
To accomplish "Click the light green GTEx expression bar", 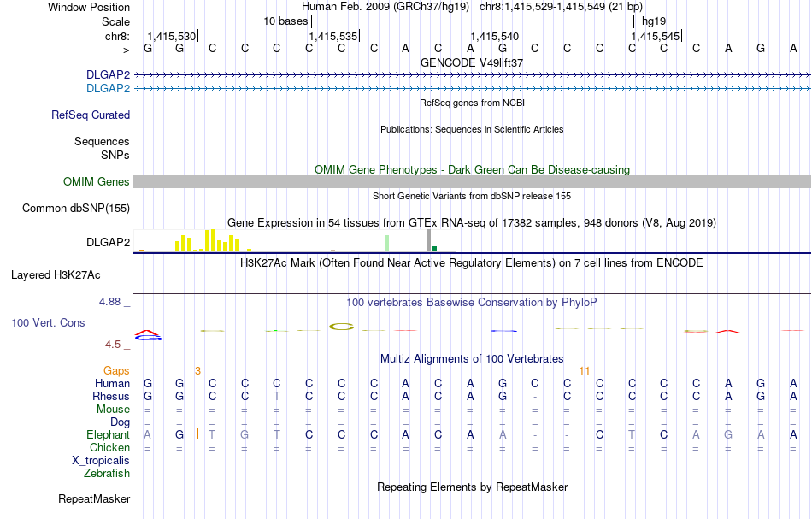I will click(387, 244).
